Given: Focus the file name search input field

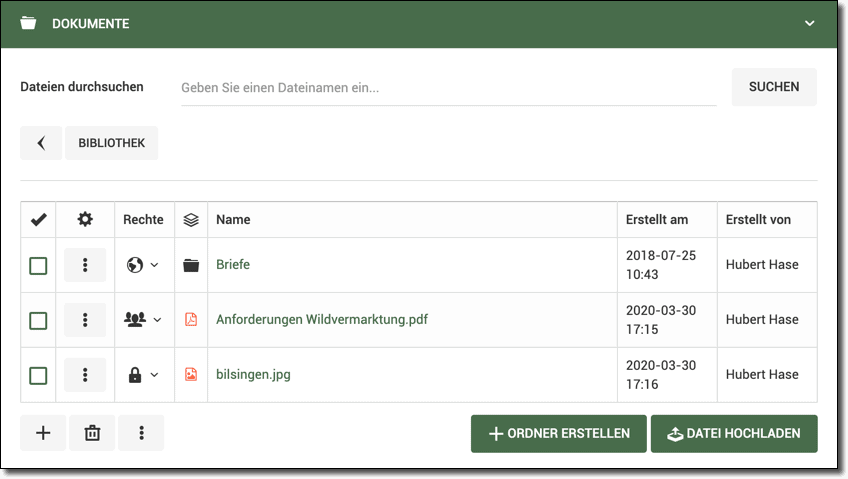Looking at the screenshot, I should pos(448,87).
